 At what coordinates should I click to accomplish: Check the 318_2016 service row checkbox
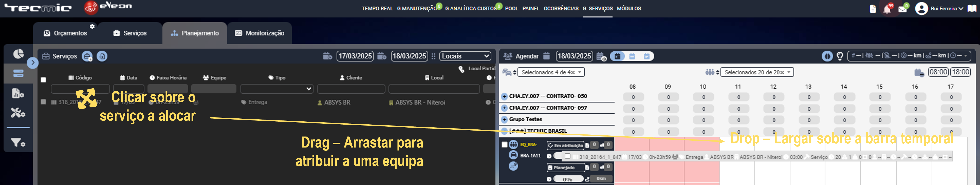pyautogui.click(x=43, y=102)
